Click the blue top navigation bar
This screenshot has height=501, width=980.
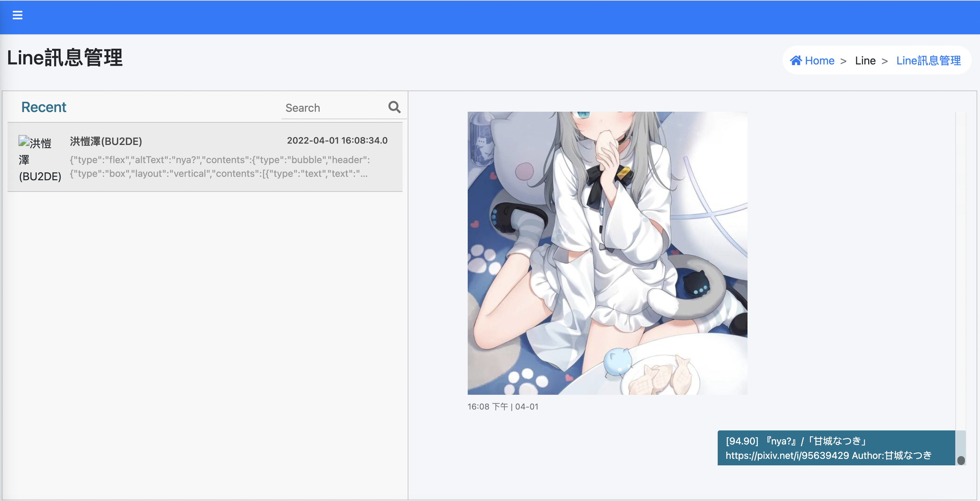coord(490,17)
